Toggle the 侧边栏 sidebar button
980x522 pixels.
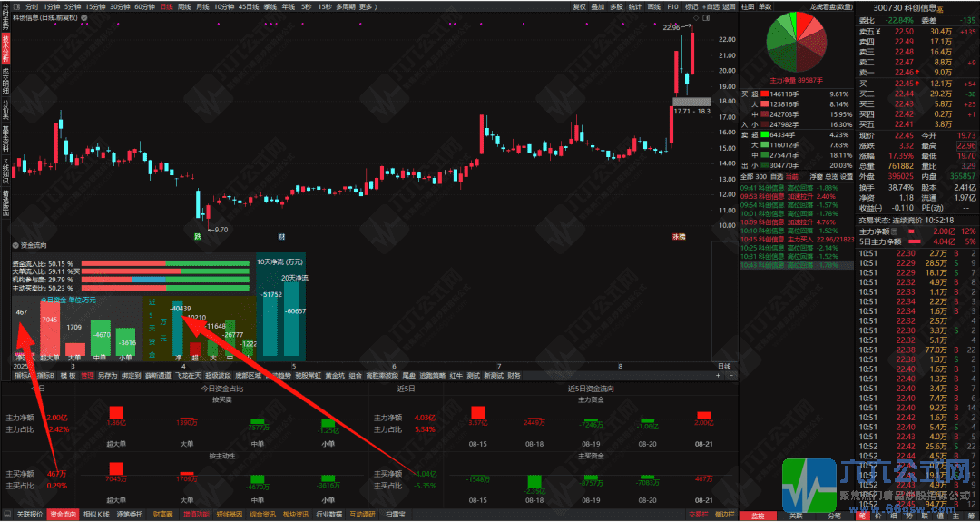pyautogui.click(x=724, y=516)
